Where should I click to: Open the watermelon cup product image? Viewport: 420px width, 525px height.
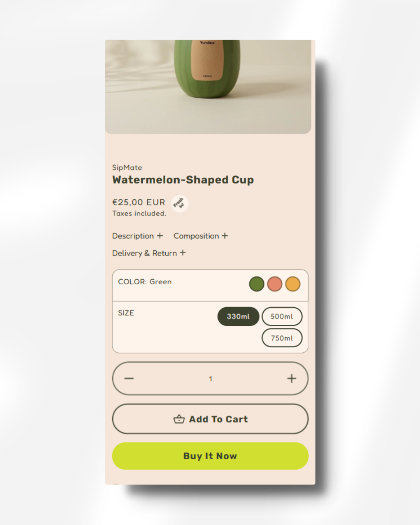[208, 87]
